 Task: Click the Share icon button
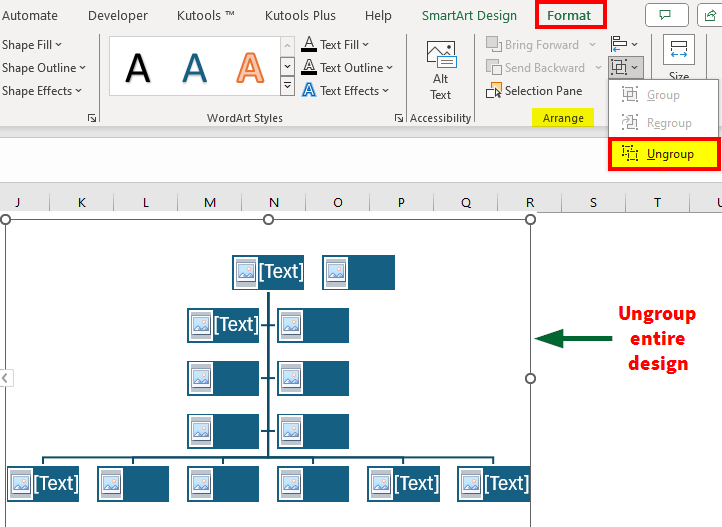click(710, 15)
